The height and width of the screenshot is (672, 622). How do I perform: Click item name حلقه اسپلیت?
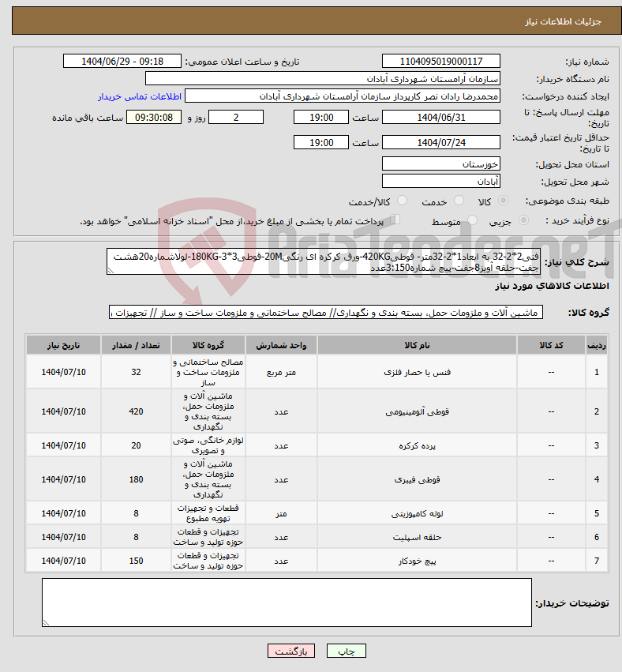[417, 537]
